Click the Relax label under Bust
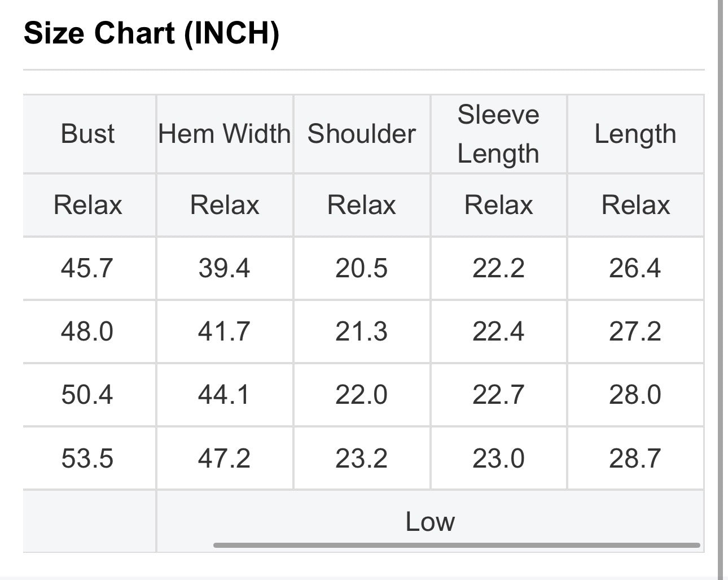 coord(88,204)
